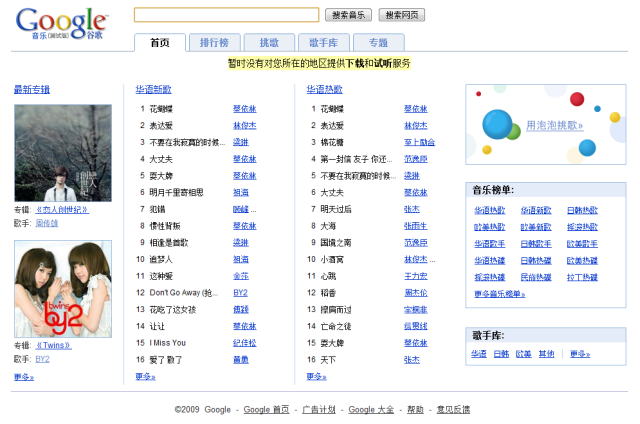Screen dimensions: 640x424
Task: Open the 恋人创世纪 album cover thumbnail
Action: 63,153
